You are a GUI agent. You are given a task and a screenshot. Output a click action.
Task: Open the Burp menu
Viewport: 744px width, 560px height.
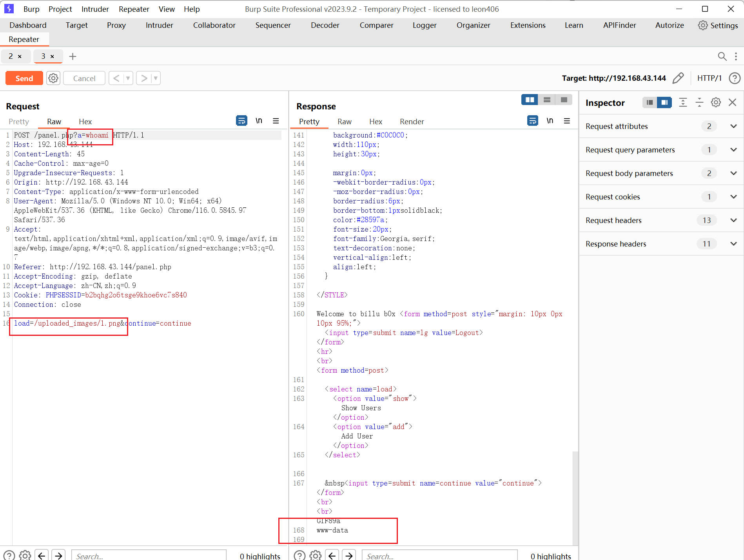coord(31,9)
